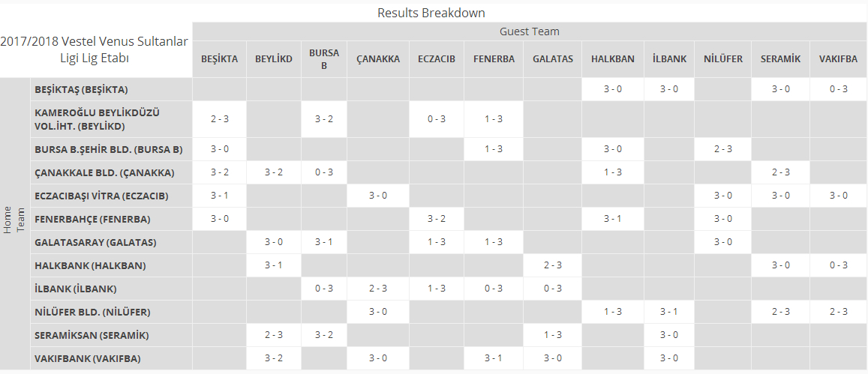The image size is (868, 374).
Task: Click the Eczacıbaşı vs Çanakkale 3 - 0 score
Action: pos(378,196)
